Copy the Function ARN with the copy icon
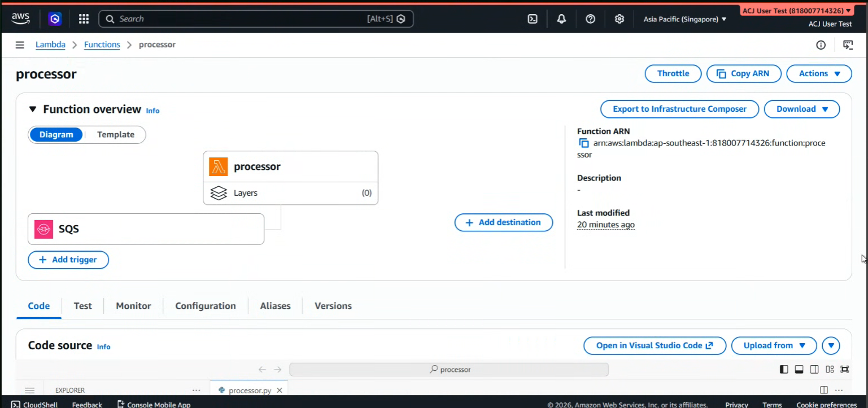The width and height of the screenshot is (868, 408). [x=584, y=143]
